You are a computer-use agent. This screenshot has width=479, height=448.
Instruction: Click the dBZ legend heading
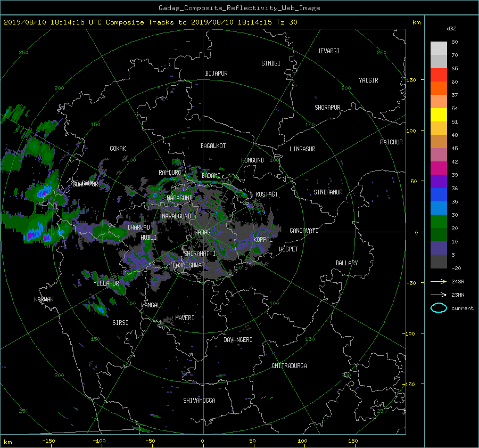pos(451,28)
